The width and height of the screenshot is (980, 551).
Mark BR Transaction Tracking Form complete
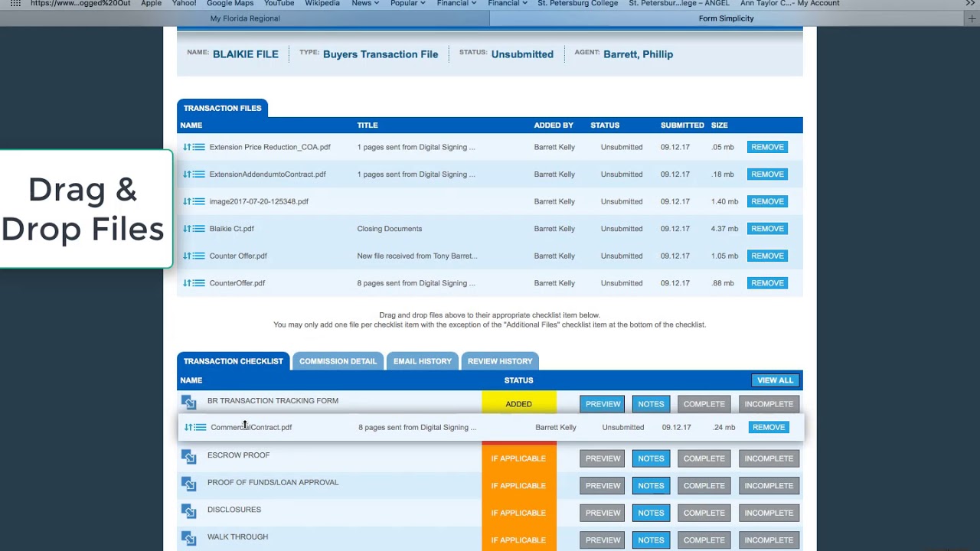click(704, 404)
